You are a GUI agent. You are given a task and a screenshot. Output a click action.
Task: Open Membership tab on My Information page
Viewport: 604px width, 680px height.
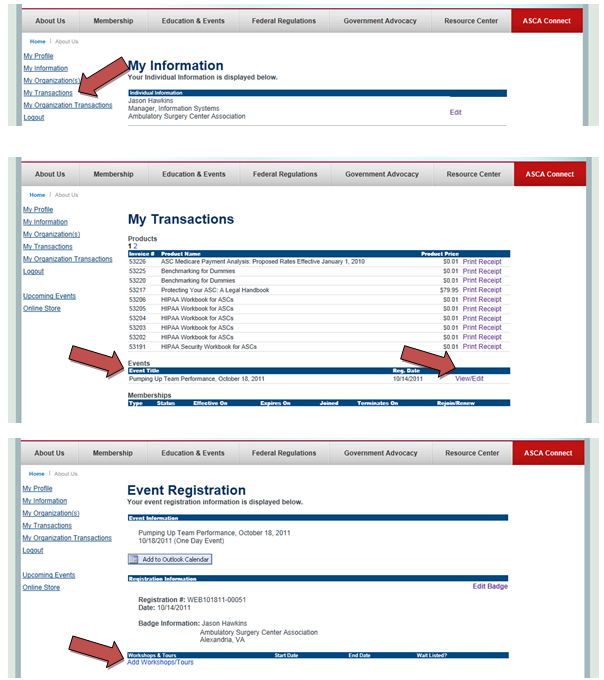[x=113, y=21]
